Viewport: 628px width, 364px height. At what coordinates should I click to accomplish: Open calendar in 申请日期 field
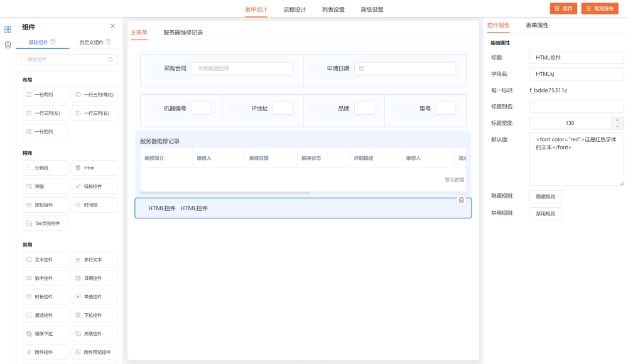point(362,68)
